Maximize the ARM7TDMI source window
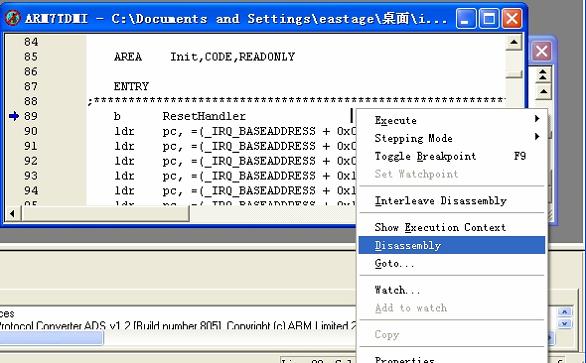The width and height of the screenshot is (586, 363). click(489, 18)
